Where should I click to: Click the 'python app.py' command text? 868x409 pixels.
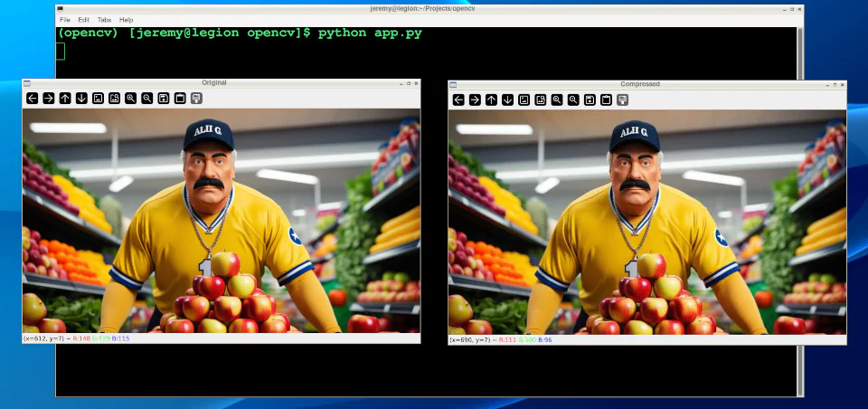pos(370,33)
